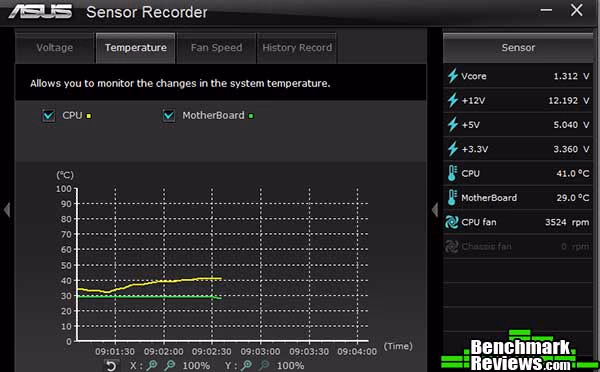Click the green MotherBoard color swatch

[251, 116]
